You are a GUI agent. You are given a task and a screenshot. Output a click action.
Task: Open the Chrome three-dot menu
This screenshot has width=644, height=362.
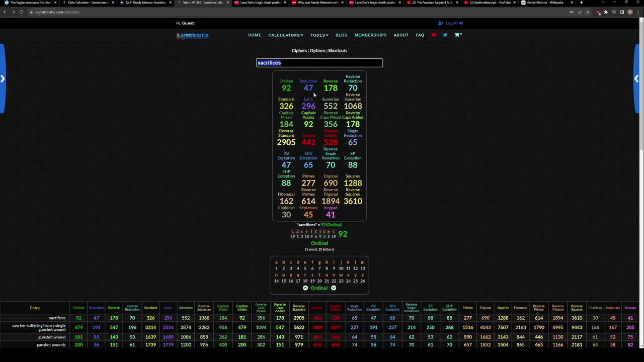(x=638, y=12)
